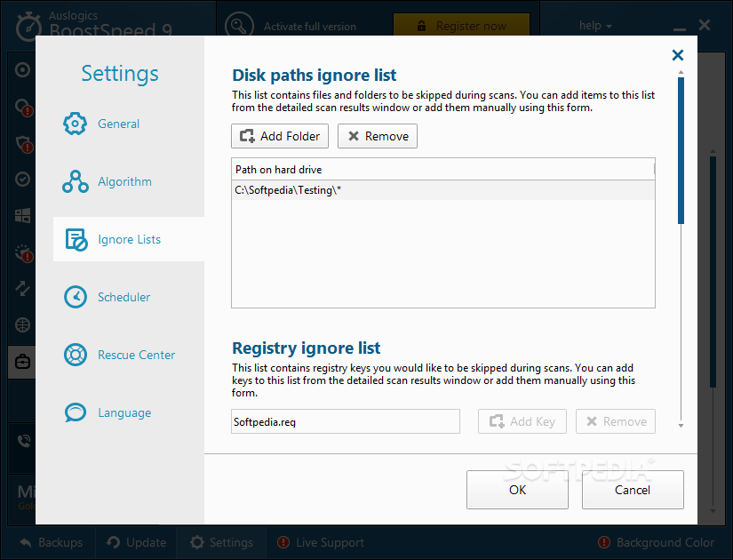
Task: Close the Settings dialog with the X
Action: click(x=677, y=55)
